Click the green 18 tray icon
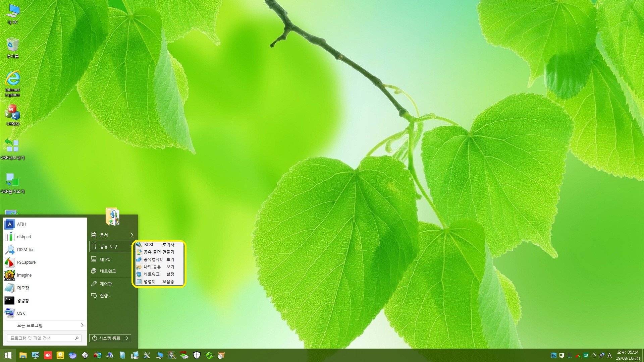The image size is (644, 362). pos(586,355)
